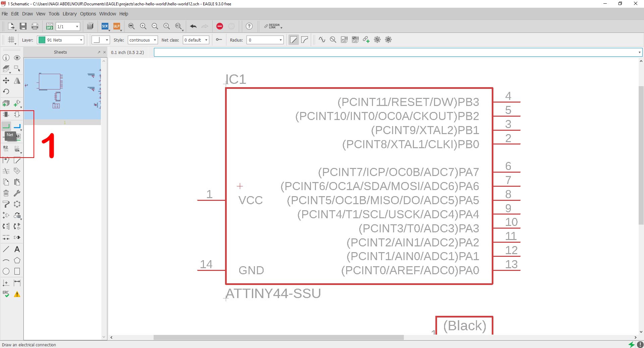Select the Line drawing tool
Image resolution: width=644 pixels, height=348 pixels.
coord(6,249)
